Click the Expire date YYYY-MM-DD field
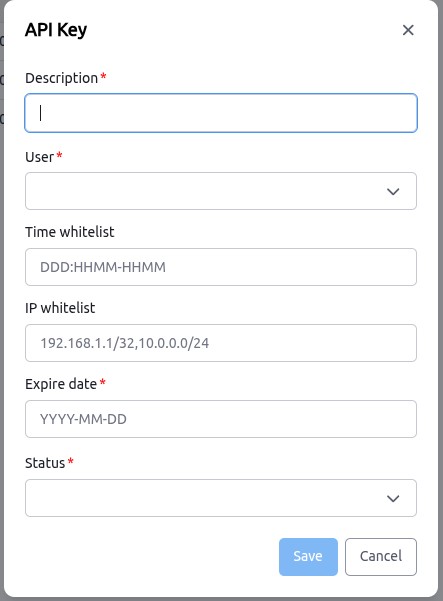 [x=221, y=419]
